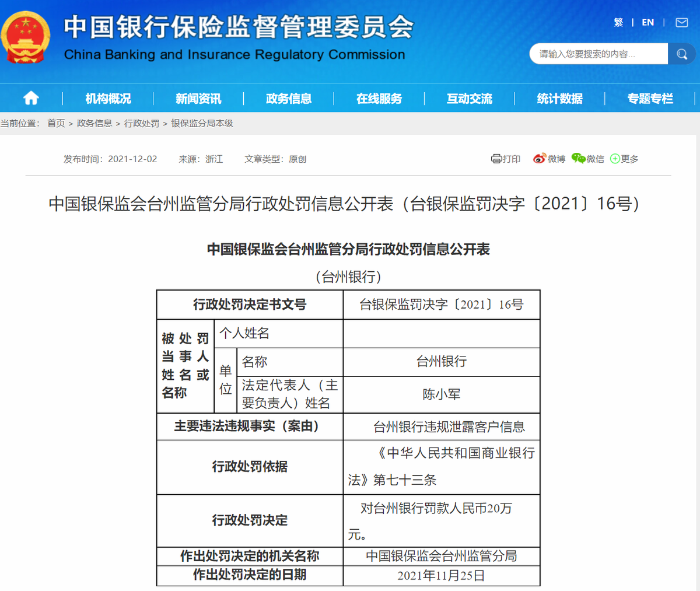
Task: Open the 新闻资讯 menu
Action: [x=198, y=99]
